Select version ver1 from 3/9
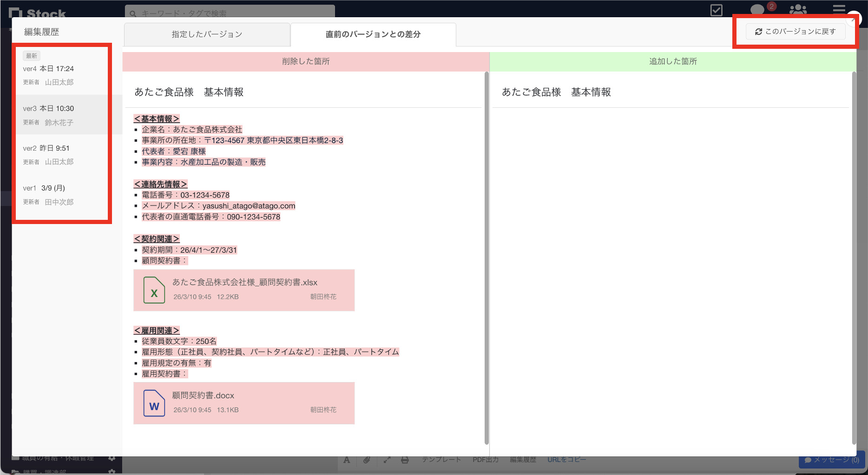This screenshot has height=475, width=868. tap(60, 194)
